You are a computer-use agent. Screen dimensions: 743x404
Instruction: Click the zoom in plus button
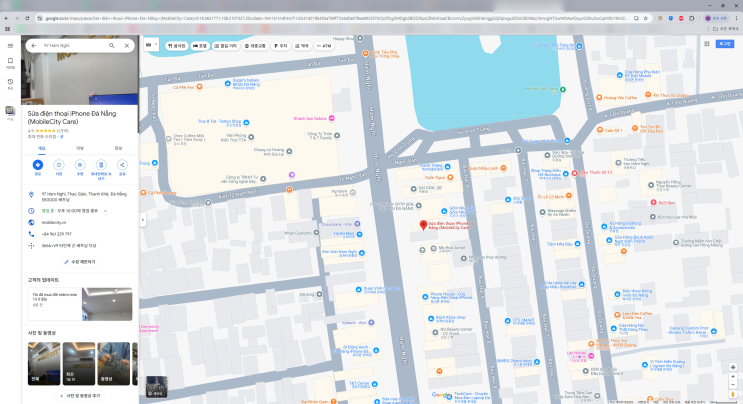click(733, 377)
